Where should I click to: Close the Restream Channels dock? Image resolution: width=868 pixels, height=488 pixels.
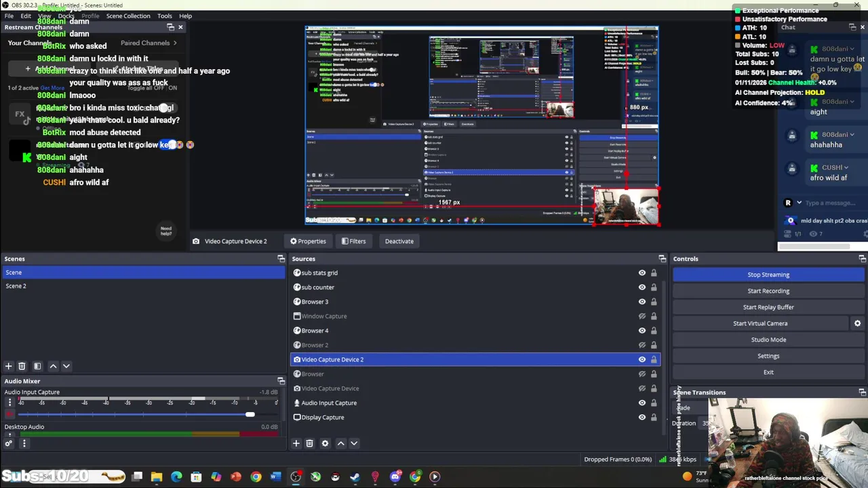tap(180, 27)
